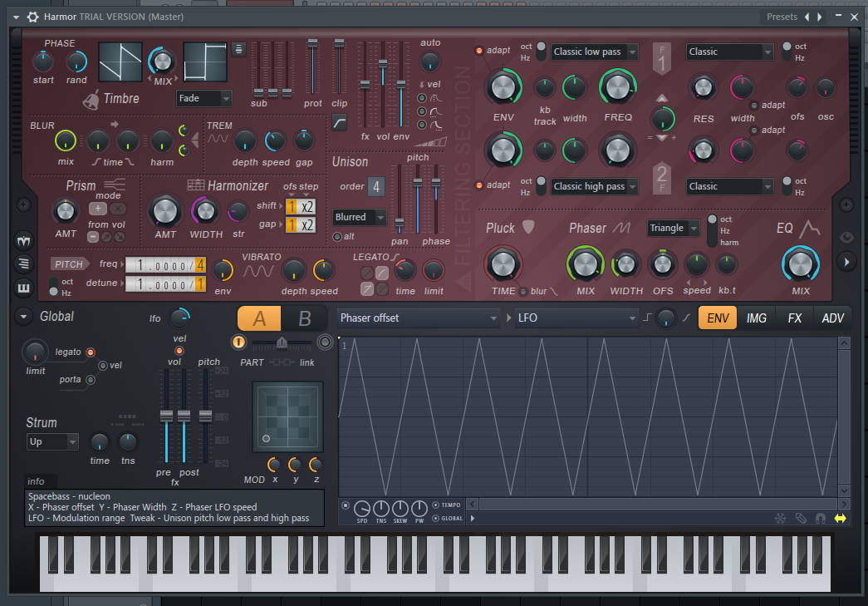
Task: Toggle oct/Hz switch beside Classic high pass
Action: 541,187
